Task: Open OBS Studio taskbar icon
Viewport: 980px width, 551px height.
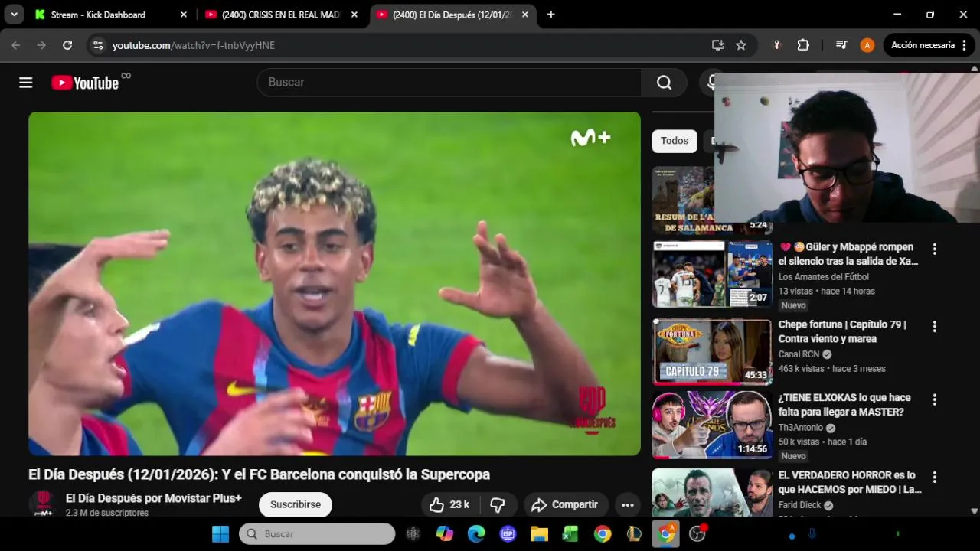Action: (697, 533)
